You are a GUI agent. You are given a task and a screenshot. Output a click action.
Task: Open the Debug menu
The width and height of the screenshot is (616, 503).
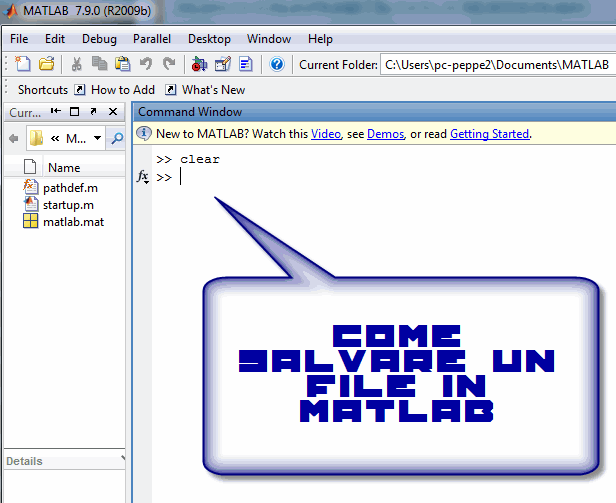point(99,39)
